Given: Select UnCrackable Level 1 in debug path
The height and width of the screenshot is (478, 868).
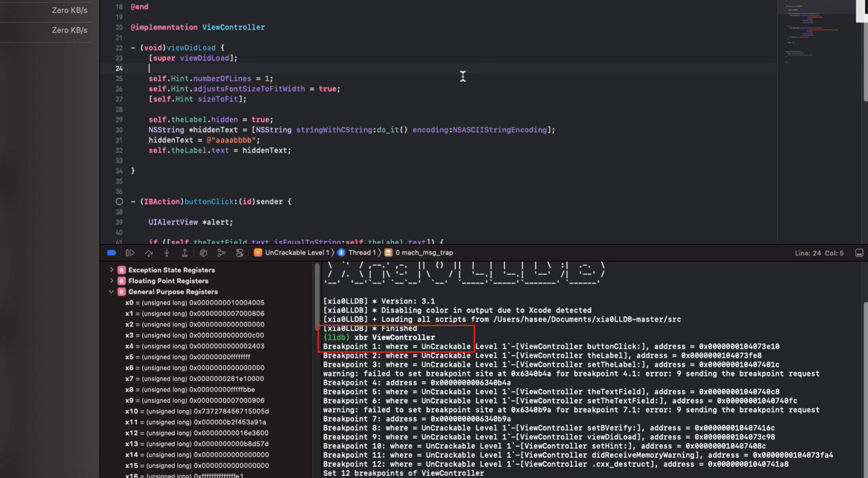Looking at the screenshot, I should pos(297,253).
